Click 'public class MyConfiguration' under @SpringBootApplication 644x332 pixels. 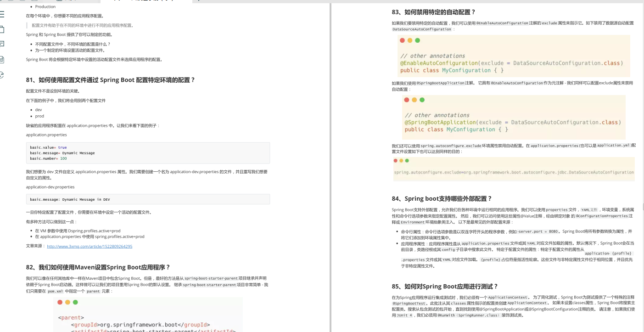[456, 129]
